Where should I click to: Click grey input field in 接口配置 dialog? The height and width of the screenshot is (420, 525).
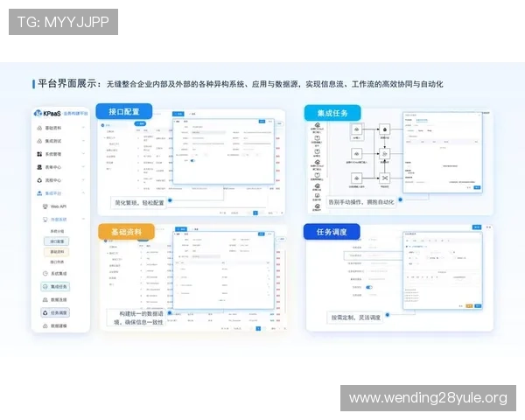click(x=208, y=133)
